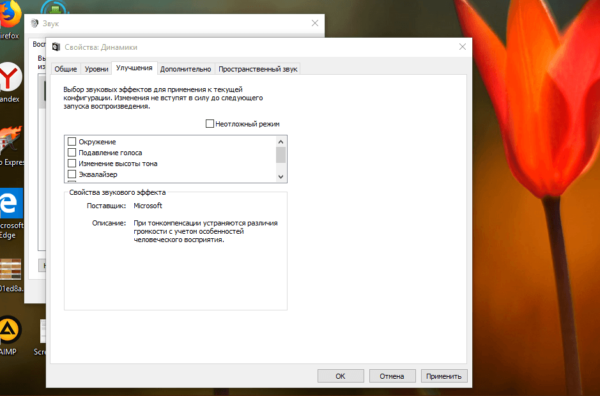
Task: Open the 01ed8a image file icon
Action: tap(11, 275)
